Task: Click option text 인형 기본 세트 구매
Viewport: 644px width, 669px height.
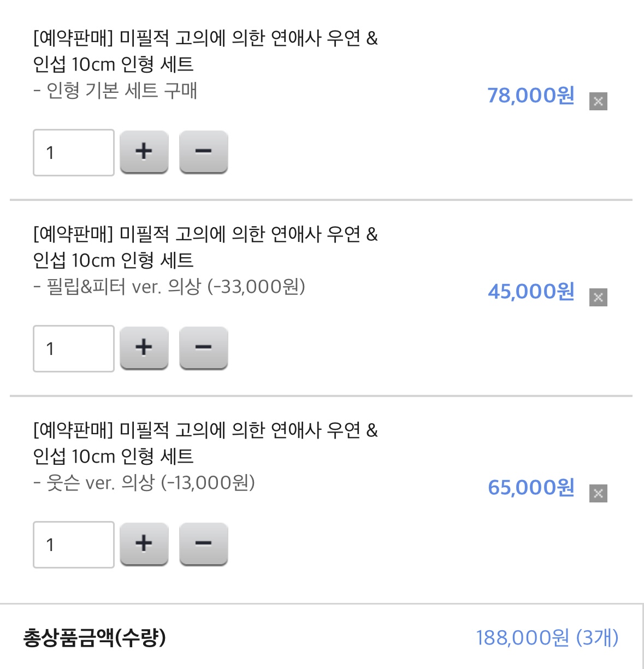Action: click(x=121, y=91)
